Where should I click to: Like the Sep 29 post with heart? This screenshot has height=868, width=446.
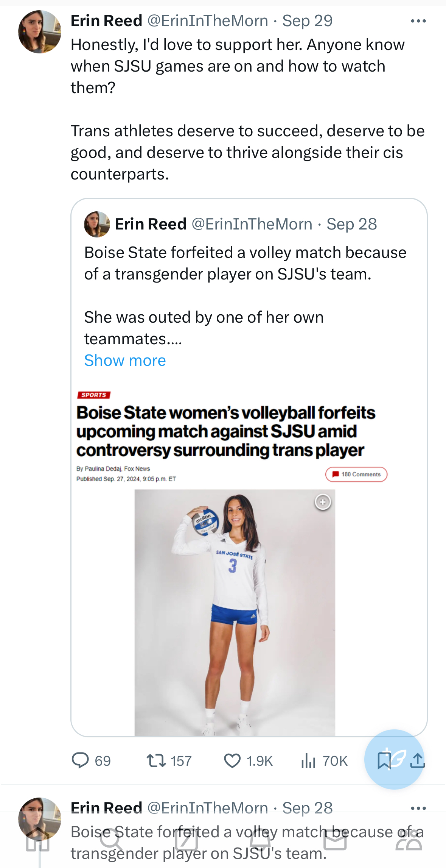pyautogui.click(x=232, y=760)
